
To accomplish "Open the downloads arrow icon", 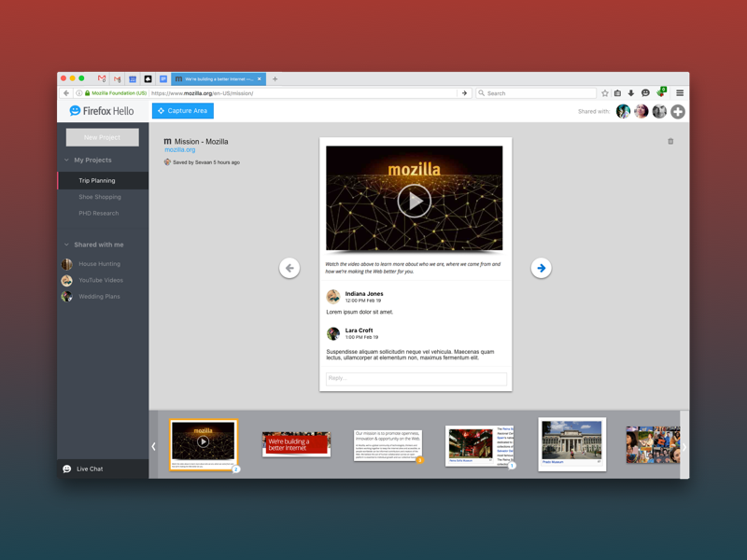I will point(631,93).
